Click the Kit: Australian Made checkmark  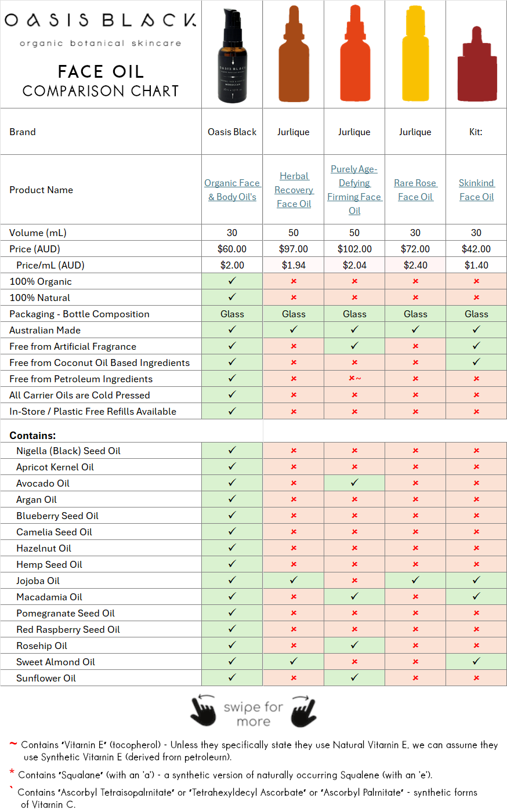coord(476,329)
